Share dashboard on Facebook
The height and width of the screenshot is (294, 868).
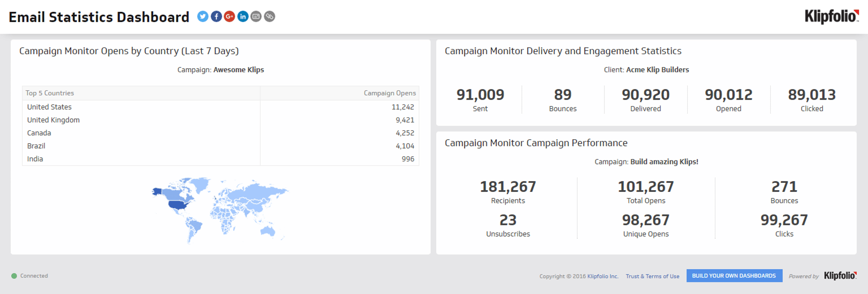(x=216, y=17)
